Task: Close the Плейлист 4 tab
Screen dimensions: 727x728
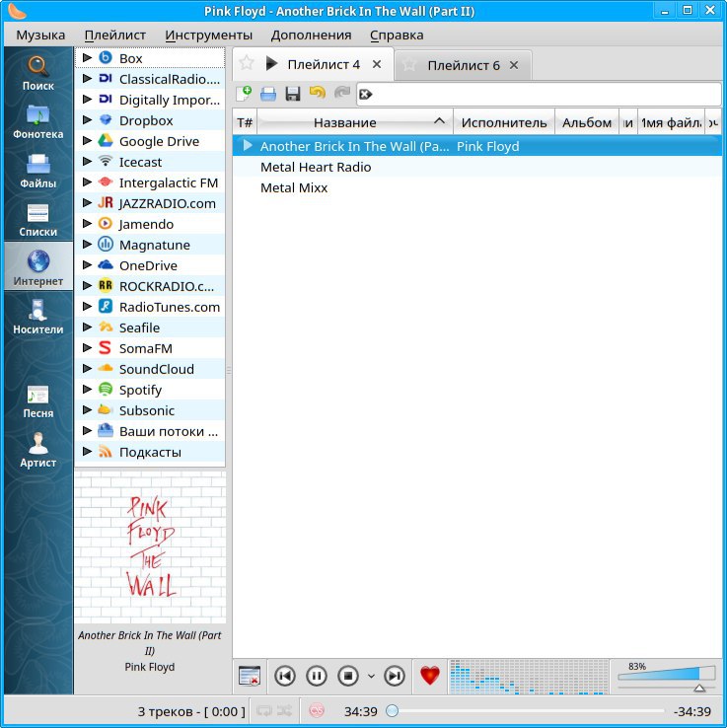Action: tap(377, 64)
